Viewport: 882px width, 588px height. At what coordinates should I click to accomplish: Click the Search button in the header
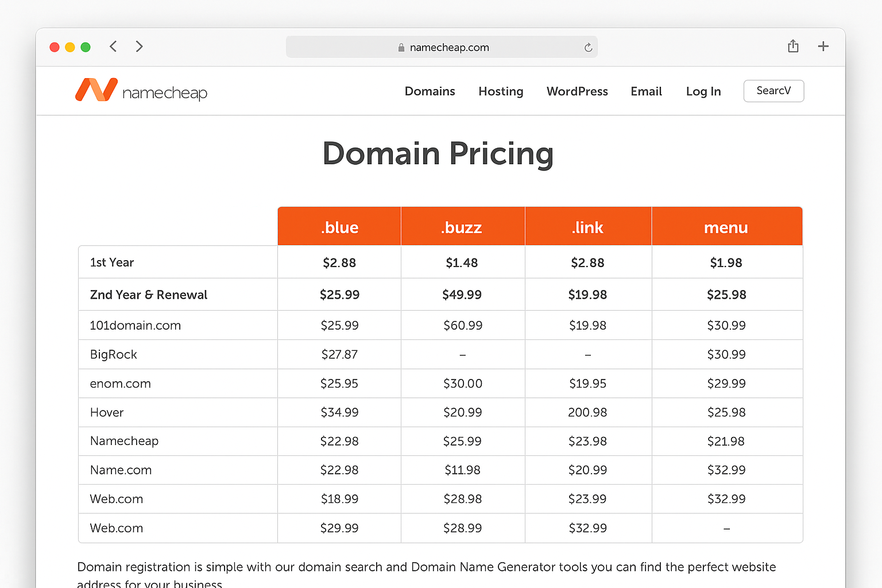773,91
